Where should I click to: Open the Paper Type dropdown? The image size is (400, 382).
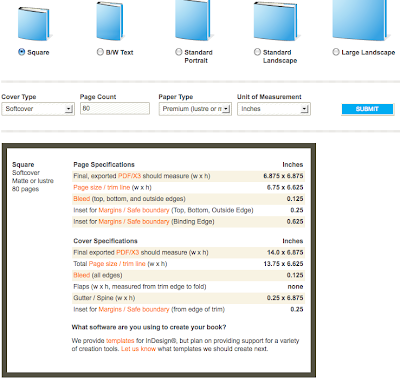click(195, 109)
